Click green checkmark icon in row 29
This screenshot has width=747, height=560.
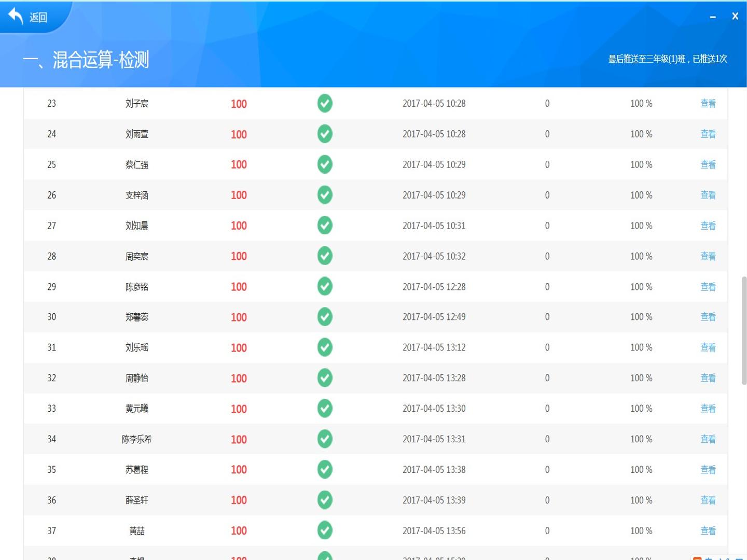pyautogui.click(x=325, y=286)
